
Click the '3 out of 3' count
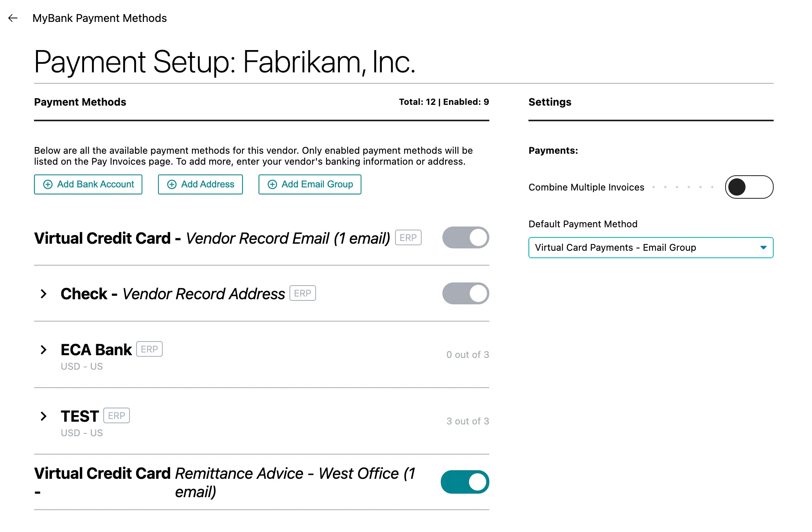[x=468, y=421]
